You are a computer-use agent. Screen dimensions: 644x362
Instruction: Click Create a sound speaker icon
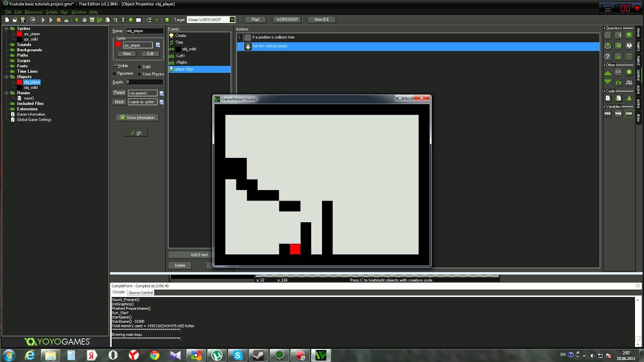click(x=84, y=20)
